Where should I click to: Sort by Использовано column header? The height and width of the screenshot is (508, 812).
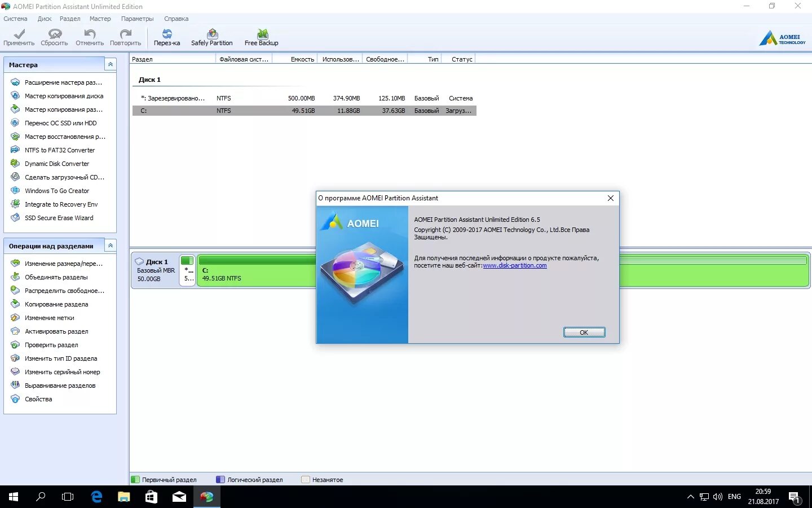(x=340, y=59)
